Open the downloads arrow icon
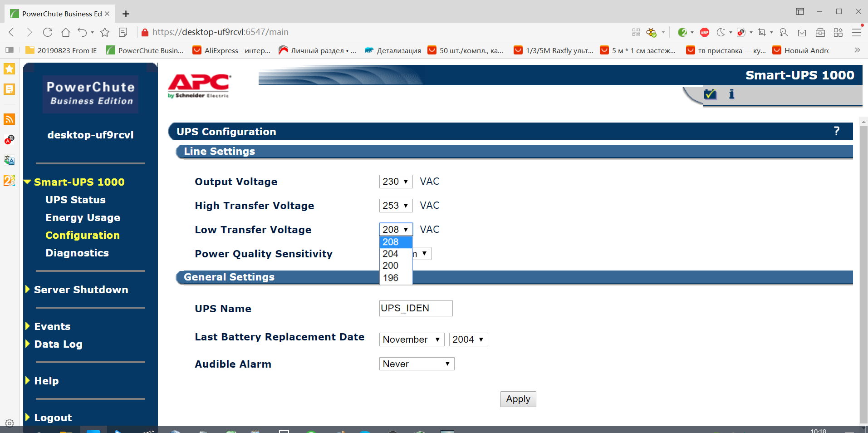 802,32
